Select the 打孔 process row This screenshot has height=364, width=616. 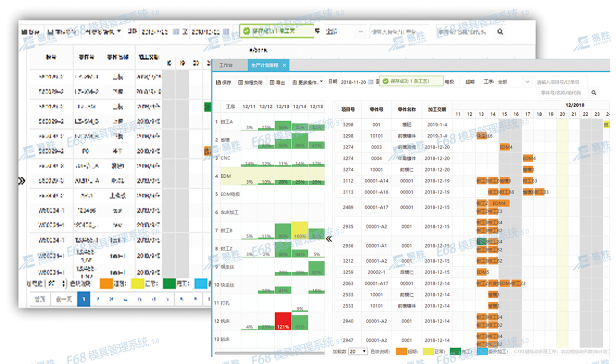point(269,303)
